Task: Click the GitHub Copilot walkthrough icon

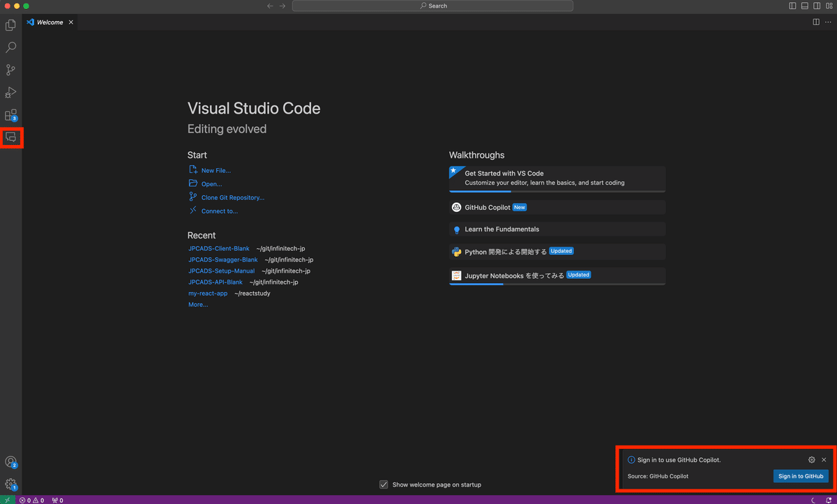Action: pos(457,207)
